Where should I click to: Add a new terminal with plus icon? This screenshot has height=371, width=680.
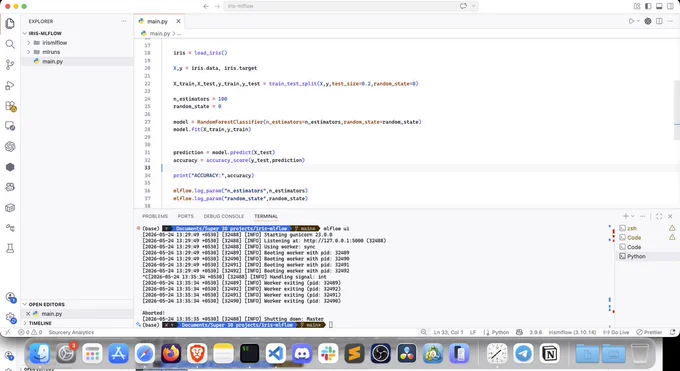(625, 216)
